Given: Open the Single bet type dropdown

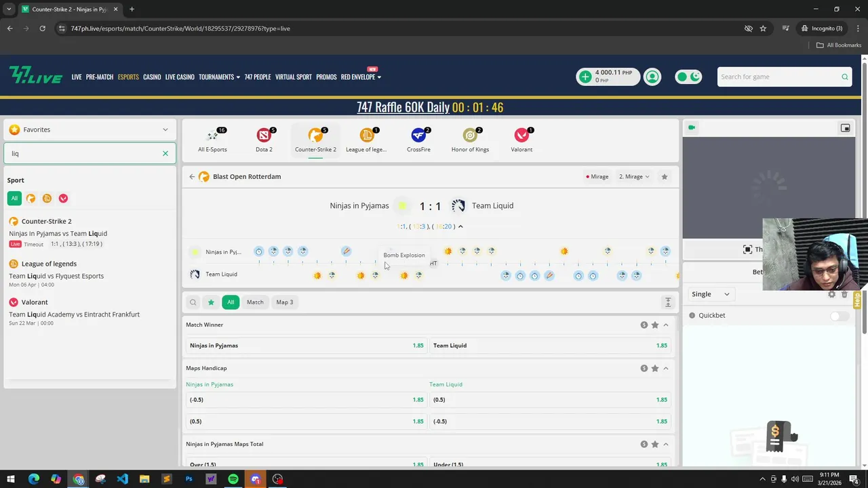Looking at the screenshot, I should [710, 294].
